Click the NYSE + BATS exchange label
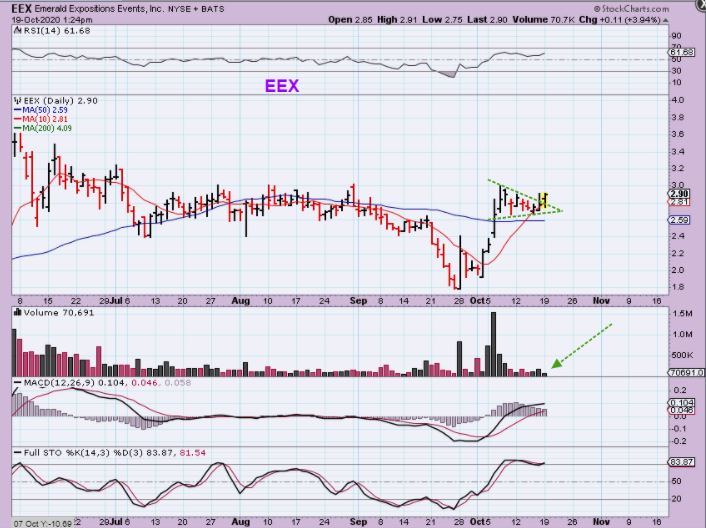 pyautogui.click(x=196, y=9)
